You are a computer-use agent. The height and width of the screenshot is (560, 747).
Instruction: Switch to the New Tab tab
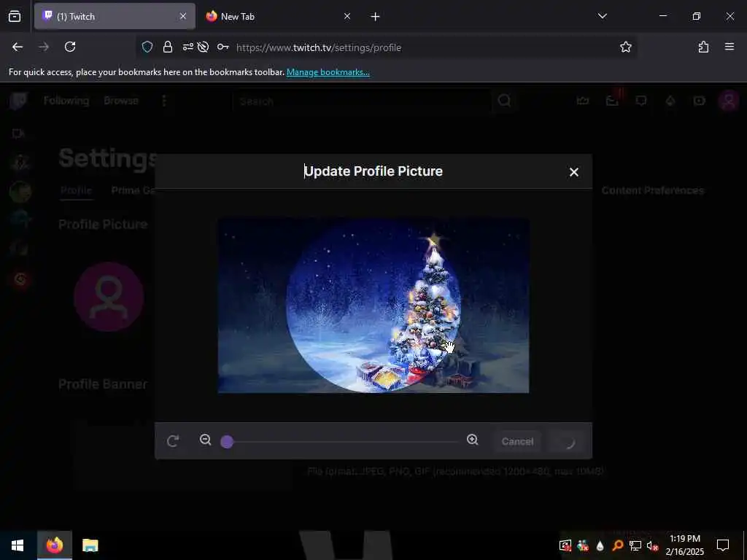(278, 16)
